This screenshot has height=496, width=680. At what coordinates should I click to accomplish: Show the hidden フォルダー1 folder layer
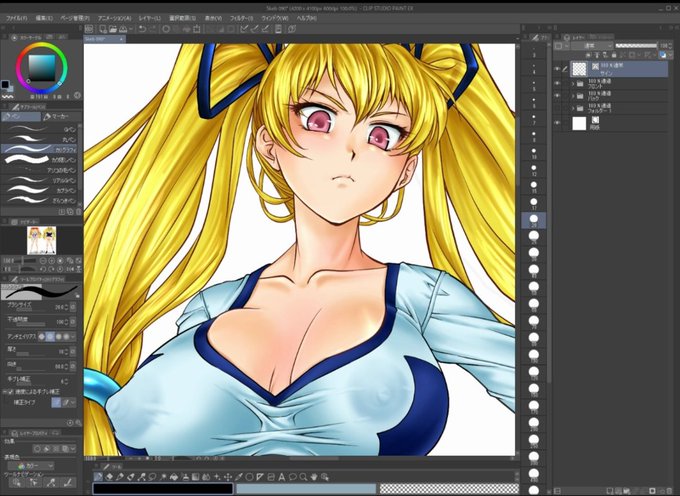pyautogui.click(x=558, y=108)
